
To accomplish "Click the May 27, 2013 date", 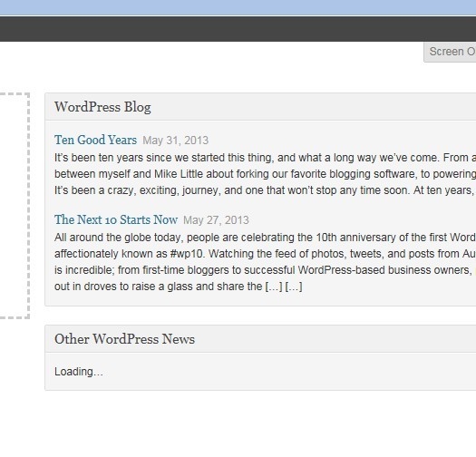I will coord(216,220).
